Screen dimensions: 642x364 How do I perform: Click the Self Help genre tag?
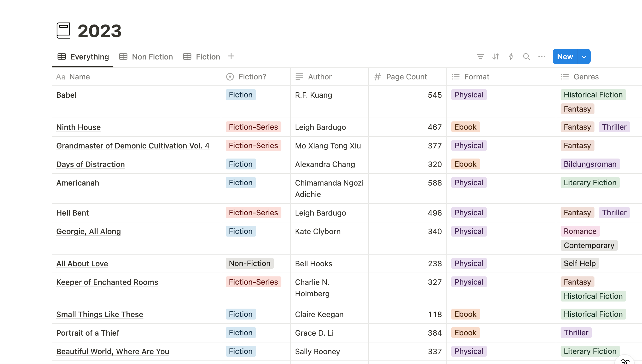point(580,263)
